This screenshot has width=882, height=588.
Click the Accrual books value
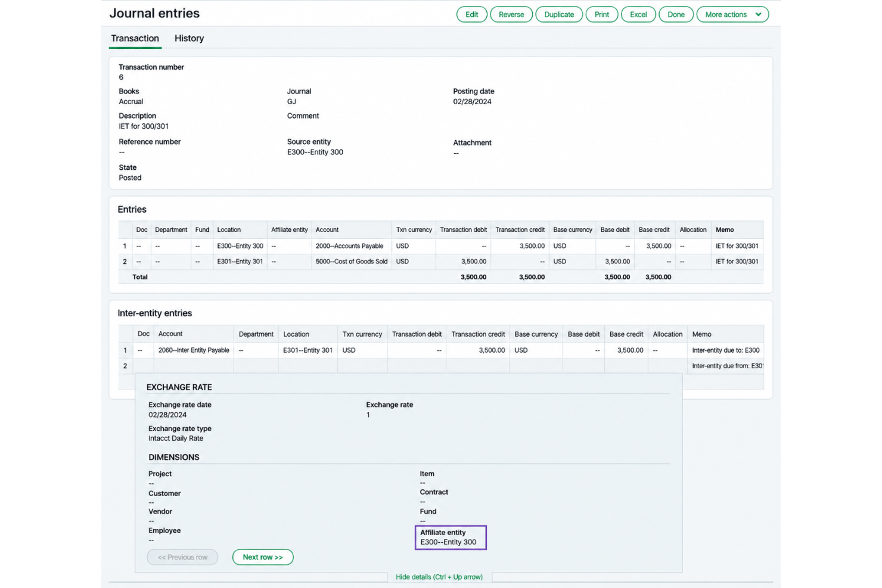pyautogui.click(x=131, y=101)
